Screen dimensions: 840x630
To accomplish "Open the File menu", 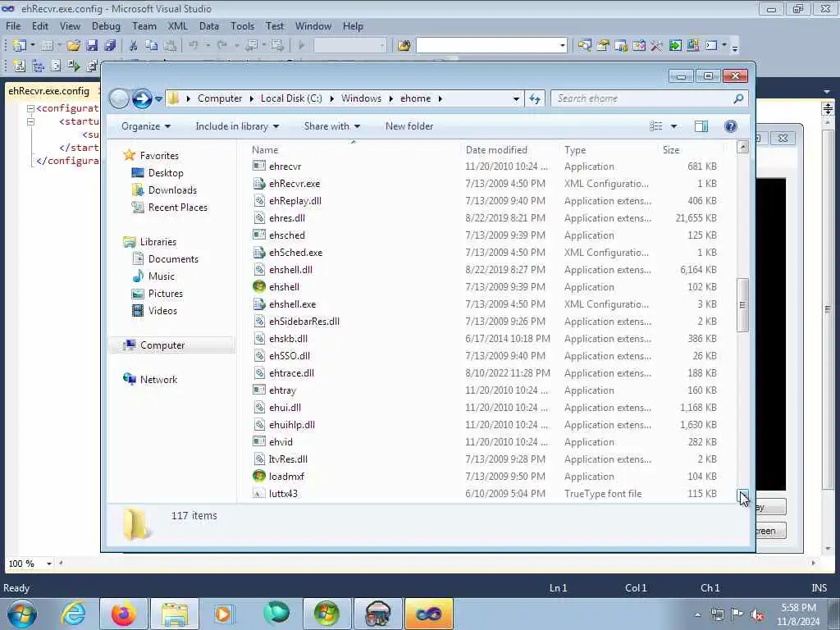I will [x=13, y=25].
